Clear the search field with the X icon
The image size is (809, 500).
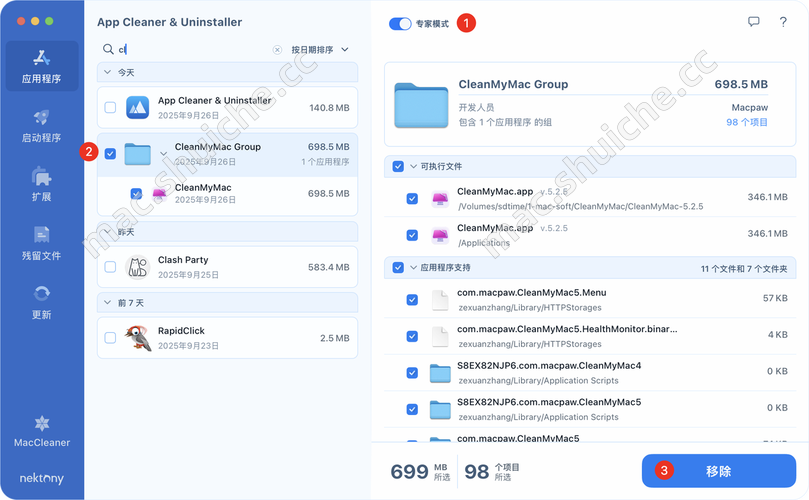pyautogui.click(x=277, y=49)
